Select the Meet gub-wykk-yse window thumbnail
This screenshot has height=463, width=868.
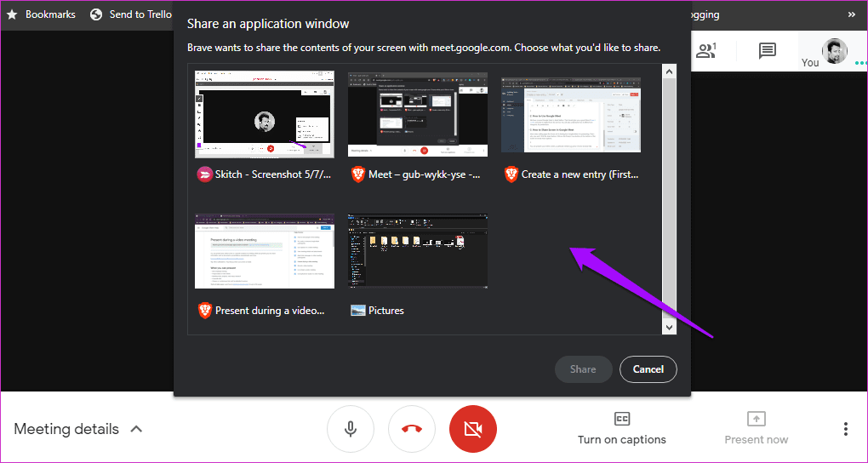coord(418,113)
